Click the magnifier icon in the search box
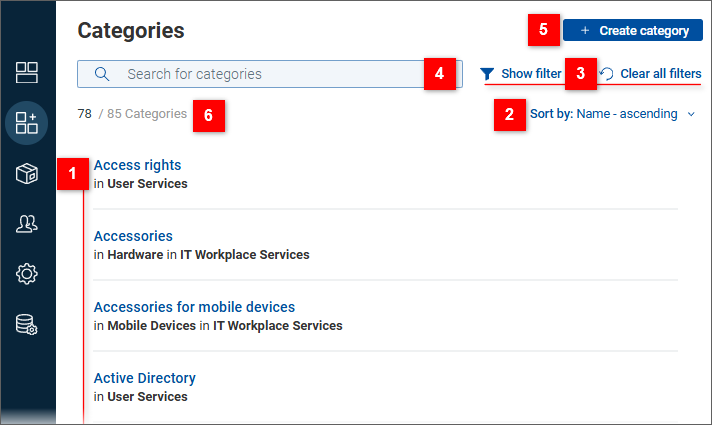Viewport: 712px width, 425px height. point(101,74)
